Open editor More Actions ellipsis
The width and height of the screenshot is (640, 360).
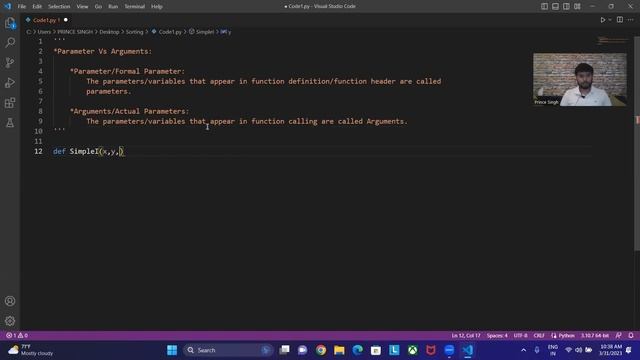click(x=631, y=20)
